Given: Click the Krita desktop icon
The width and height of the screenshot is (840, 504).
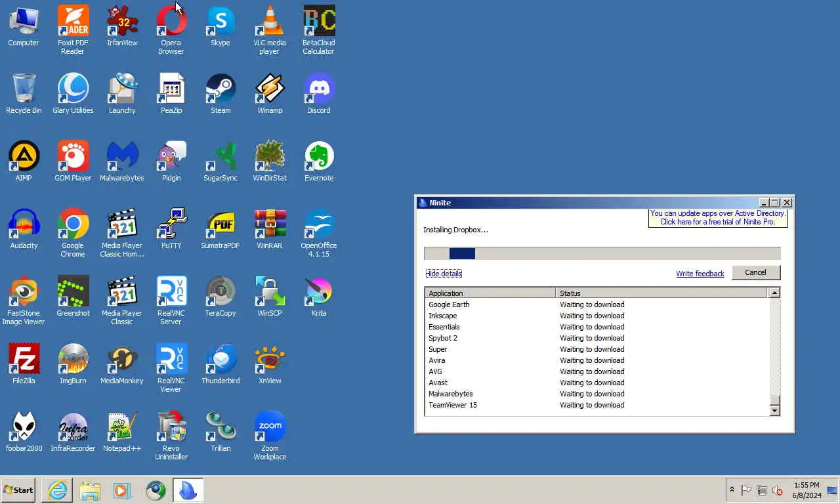Looking at the screenshot, I should pos(319,297).
